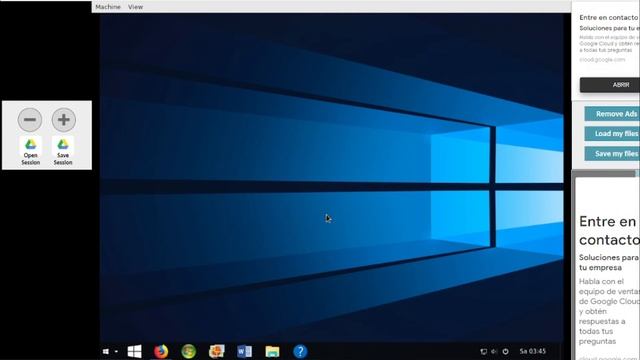Click the Load my files button
The width and height of the screenshot is (640, 360).
coord(612,133)
